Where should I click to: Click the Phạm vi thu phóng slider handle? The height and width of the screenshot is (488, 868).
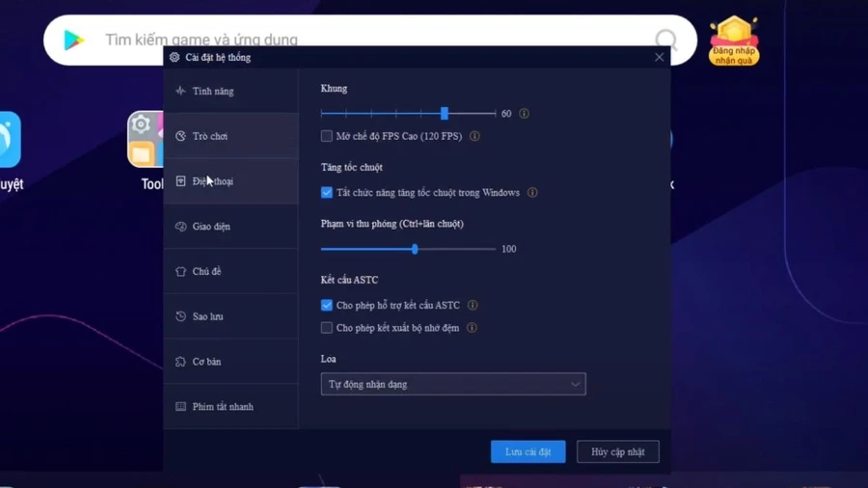pyautogui.click(x=415, y=249)
